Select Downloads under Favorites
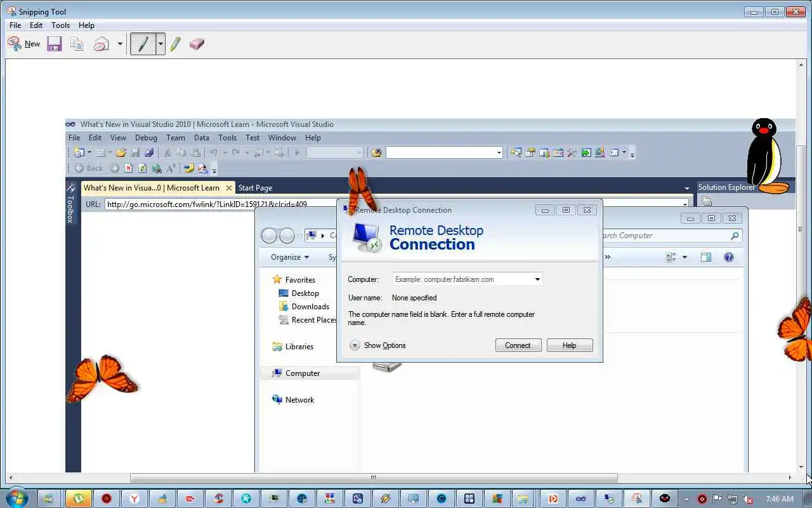 (x=304, y=307)
